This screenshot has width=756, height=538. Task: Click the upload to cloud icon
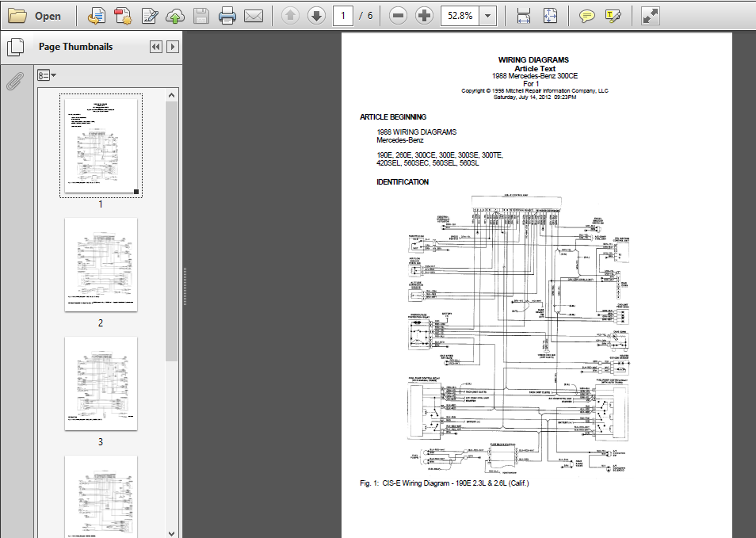coord(175,16)
